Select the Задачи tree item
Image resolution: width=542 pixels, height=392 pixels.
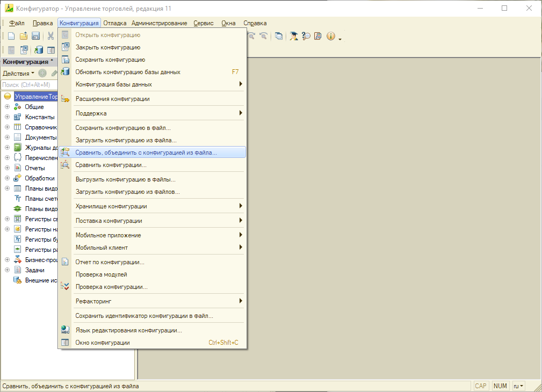(34, 270)
